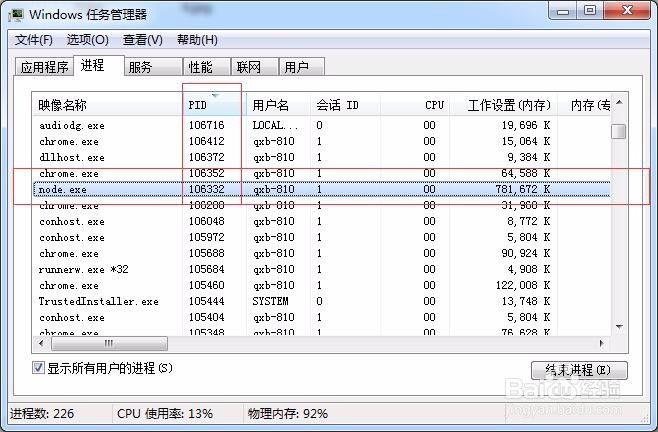Go to the 联网 tab

click(255, 67)
